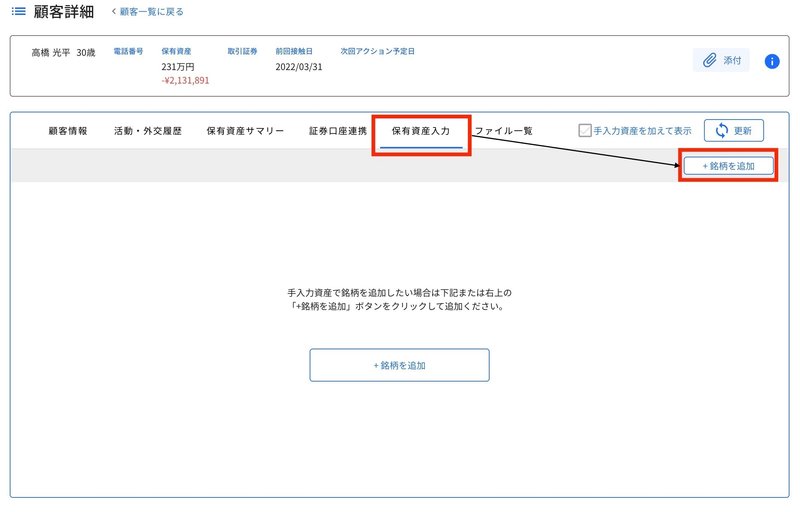Viewport: 800px width, 512px height.
Task: Select the 保有資産サマリー tab
Action: click(x=245, y=131)
